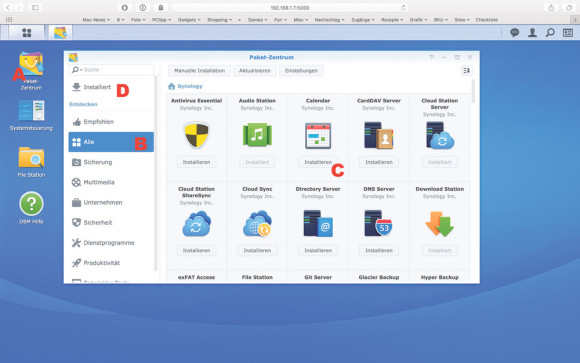Install the Calendar package
This screenshot has width=580, height=363.
(x=318, y=162)
